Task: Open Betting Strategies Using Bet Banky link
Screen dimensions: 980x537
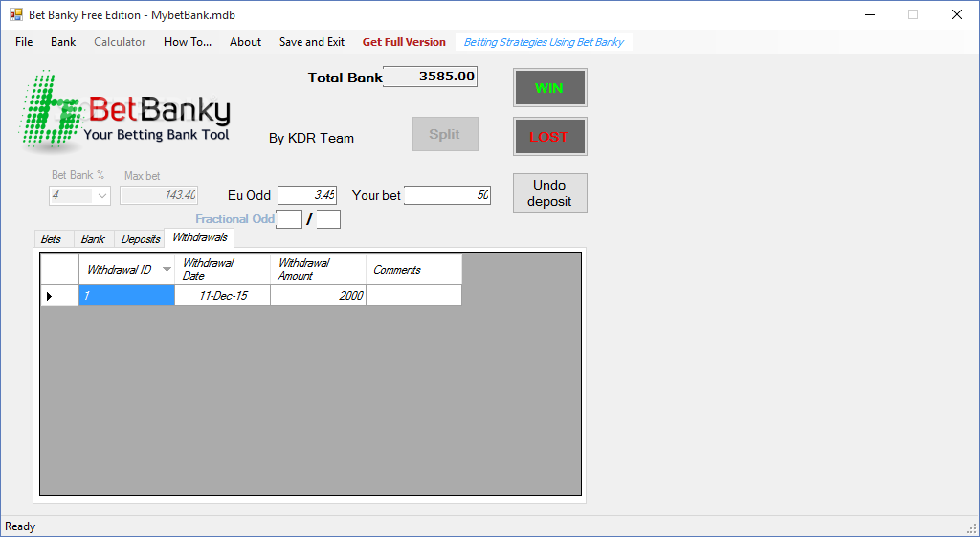Action: pos(544,42)
